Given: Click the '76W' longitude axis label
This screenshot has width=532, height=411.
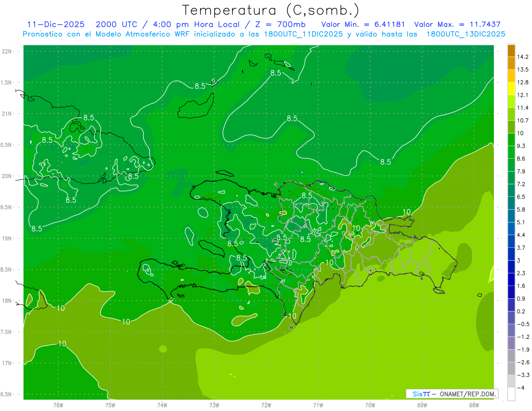Looking at the screenshot, I should pos(58,405).
